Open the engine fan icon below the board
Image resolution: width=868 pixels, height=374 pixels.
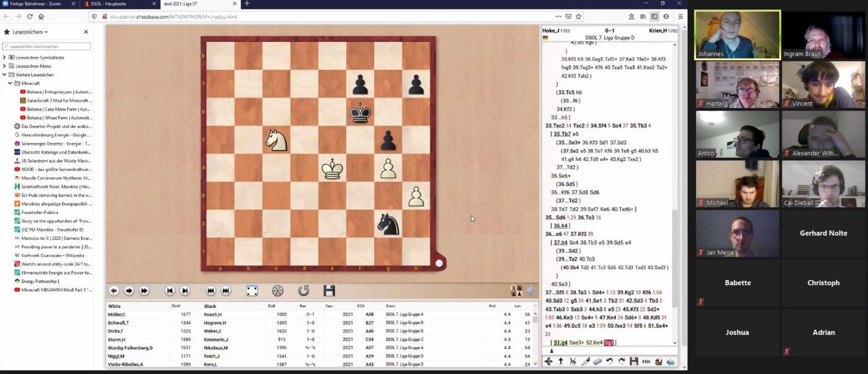pos(278,291)
